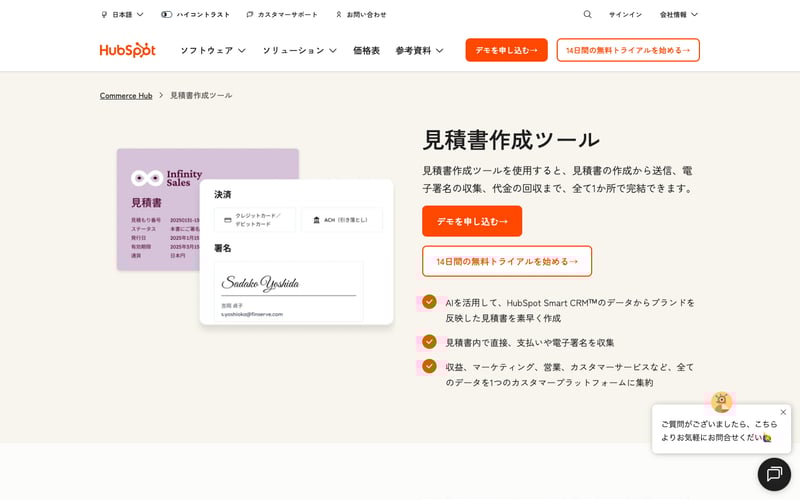Click the checkmark icon beside 収益、マーケティング

[x=429, y=366]
